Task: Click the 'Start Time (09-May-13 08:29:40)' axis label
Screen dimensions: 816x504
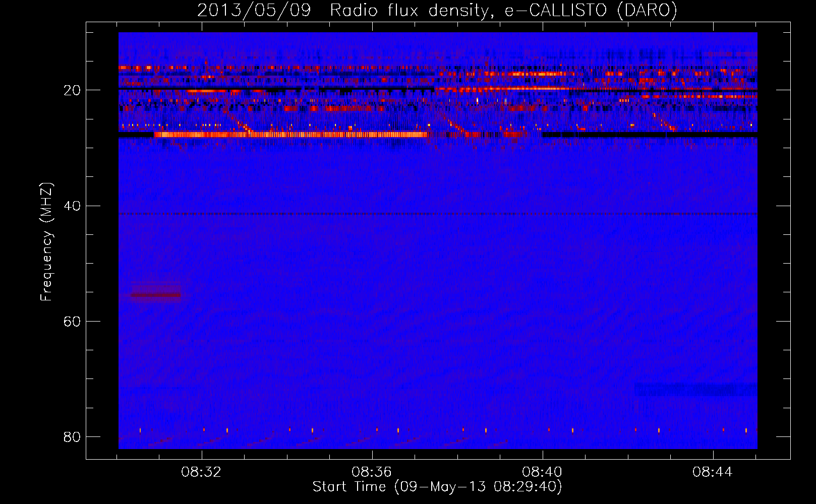Action: pyautogui.click(x=437, y=487)
